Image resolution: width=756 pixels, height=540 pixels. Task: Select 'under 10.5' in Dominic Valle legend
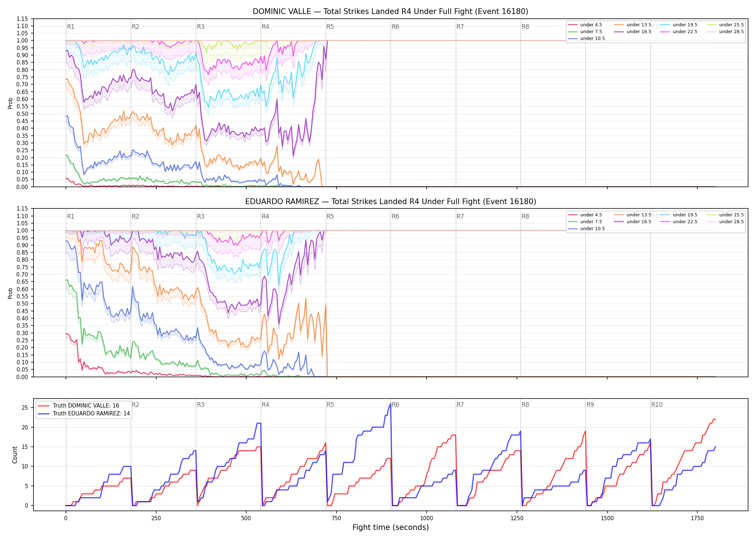point(586,39)
